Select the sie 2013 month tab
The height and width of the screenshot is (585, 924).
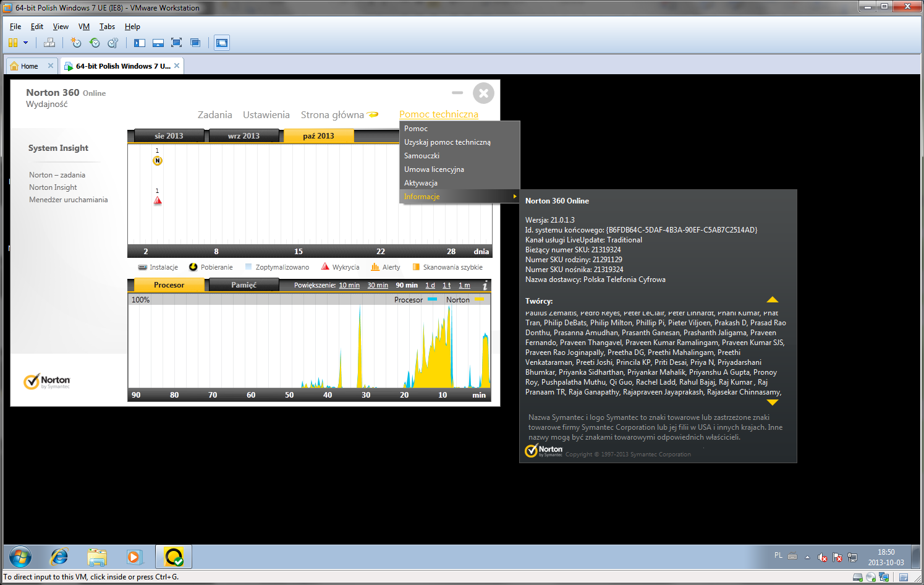point(169,136)
